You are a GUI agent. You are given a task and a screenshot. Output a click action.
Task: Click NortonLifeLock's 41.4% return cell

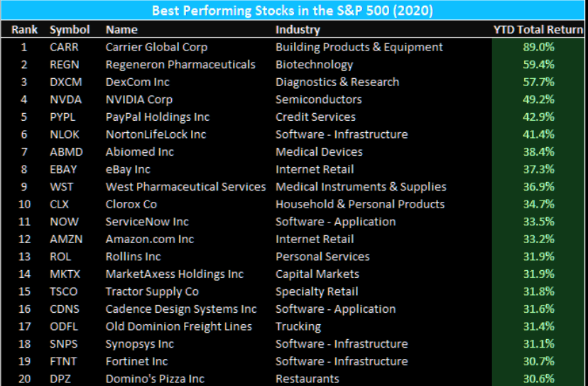[538, 134]
